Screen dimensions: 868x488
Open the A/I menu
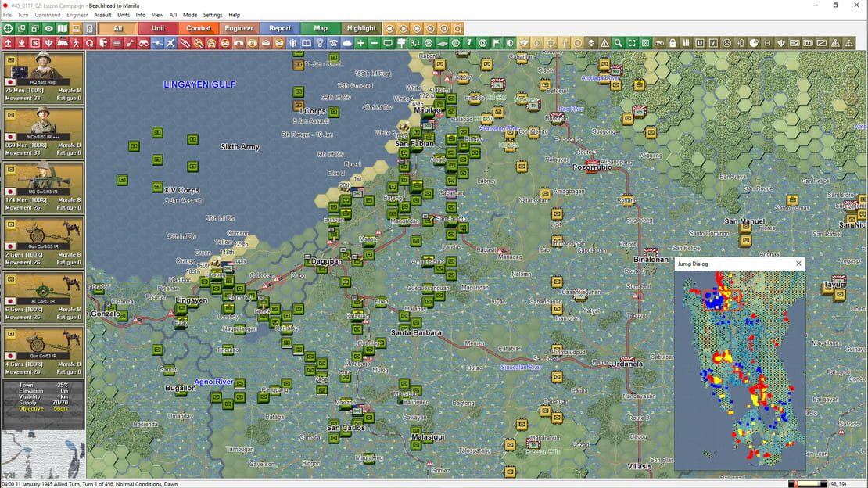(174, 15)
